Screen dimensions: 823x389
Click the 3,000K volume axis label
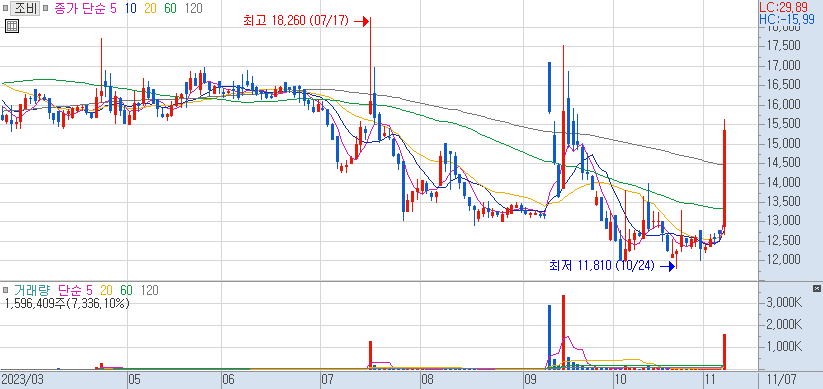(785, 303)
